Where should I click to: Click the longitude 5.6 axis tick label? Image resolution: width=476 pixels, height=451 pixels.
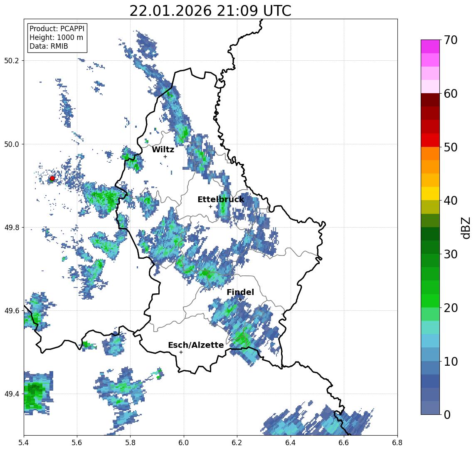77,443
